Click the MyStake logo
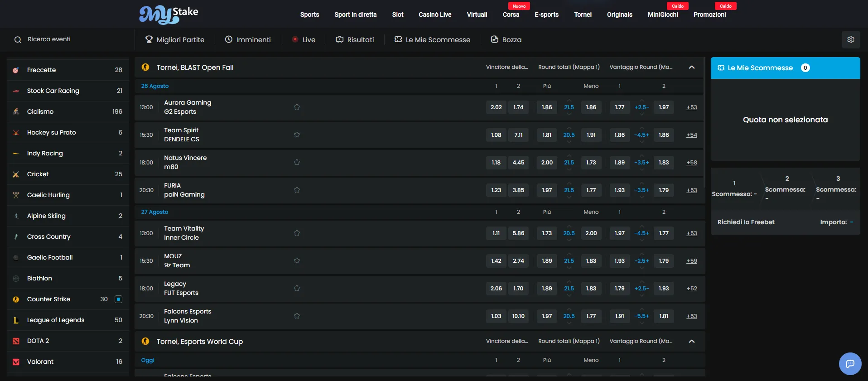Viewport: 868px width, 381px height. 169,14
